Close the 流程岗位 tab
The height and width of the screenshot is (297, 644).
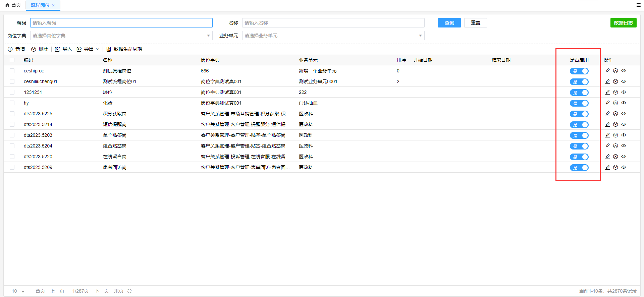(x=53, y=5)
